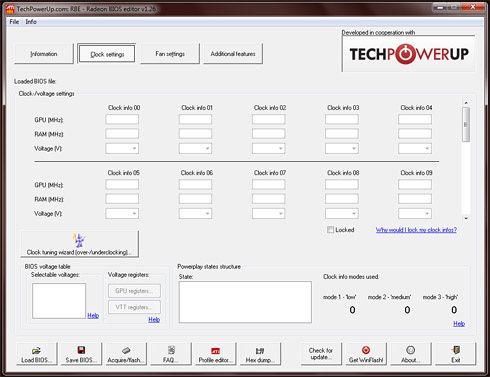Click RAM MHz field for Clock info 04

tap(415, 134)
